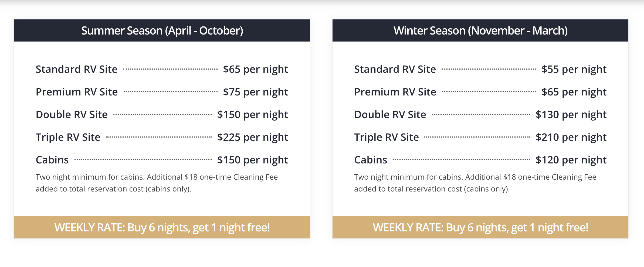Select the Cabins label in Summer card
The height and width of the screenshot is (267, 644).
coord(52,160)
